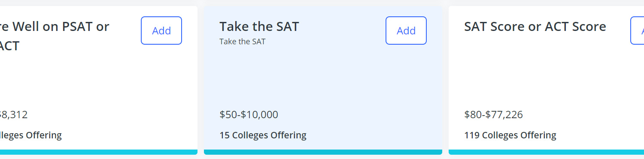Image resolution: width=644 pixels, height=159 pixels.
Task: Click the cyan bar under SAT Score card
Action: (x=546, y=152)
